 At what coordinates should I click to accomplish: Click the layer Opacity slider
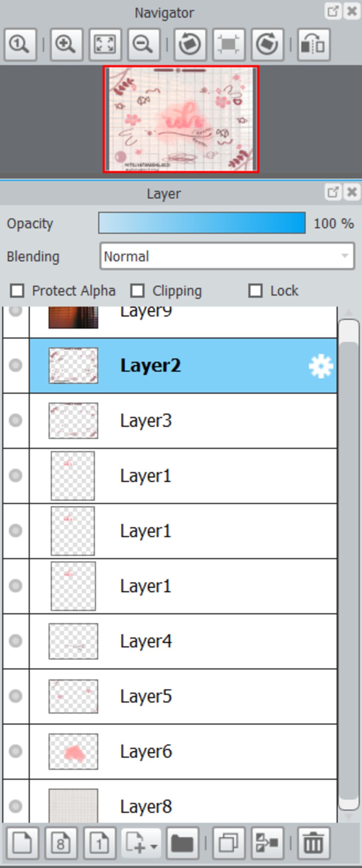(202, 223)
